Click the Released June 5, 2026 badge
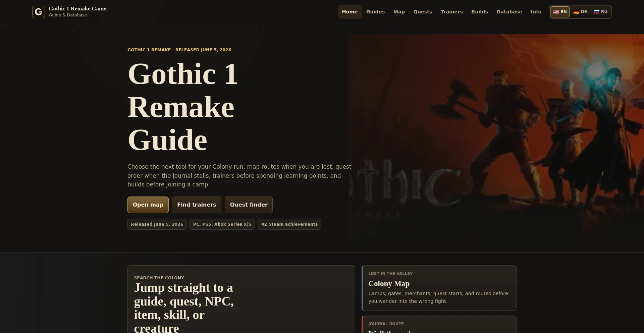This screenshot has height=333, width=644. pyautogui.click(x=157, y=224)
